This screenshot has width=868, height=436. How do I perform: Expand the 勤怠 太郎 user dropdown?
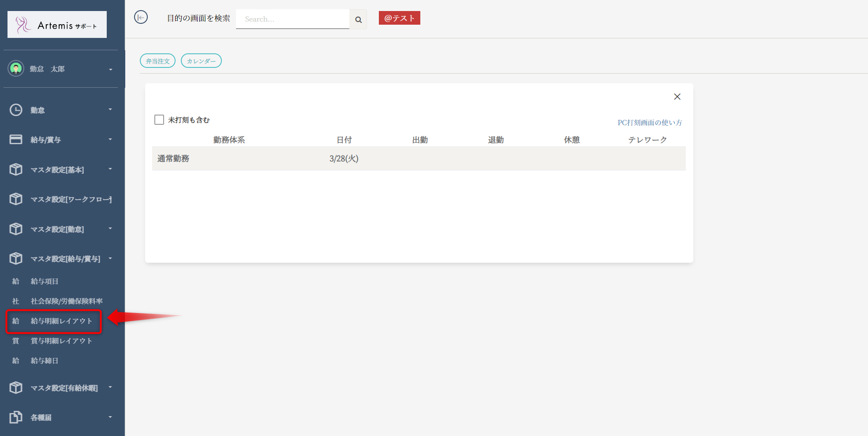(110, 69)
